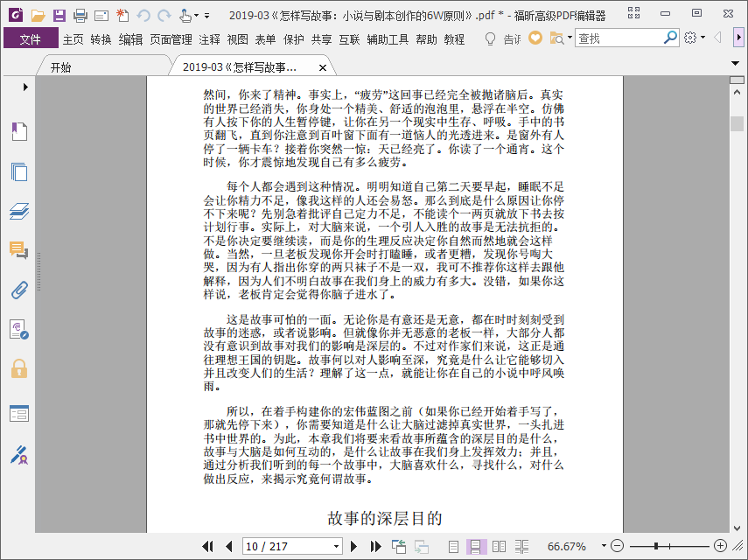The image size is (748, 560).
Task: Open the 保护 ribbon tab
Action: click(293, 39)
